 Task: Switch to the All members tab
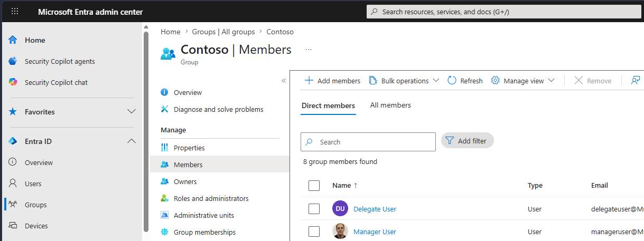click(x=390, y=105)
